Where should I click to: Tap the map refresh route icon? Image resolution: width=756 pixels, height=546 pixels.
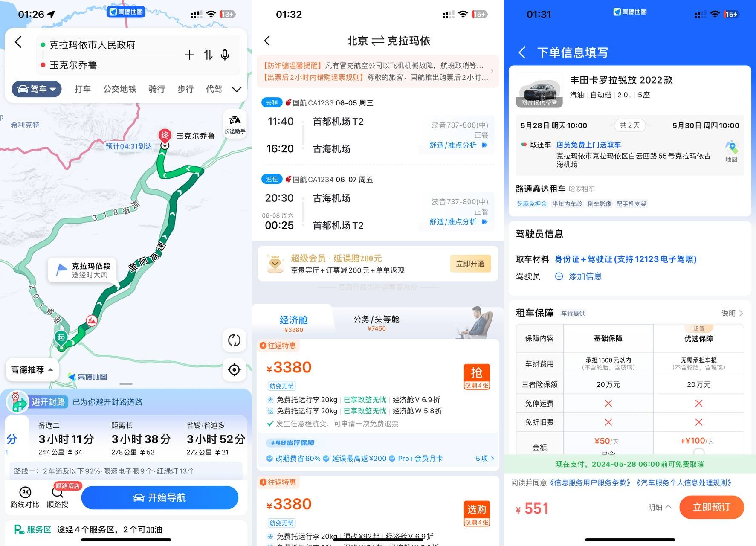coord(234,340)
